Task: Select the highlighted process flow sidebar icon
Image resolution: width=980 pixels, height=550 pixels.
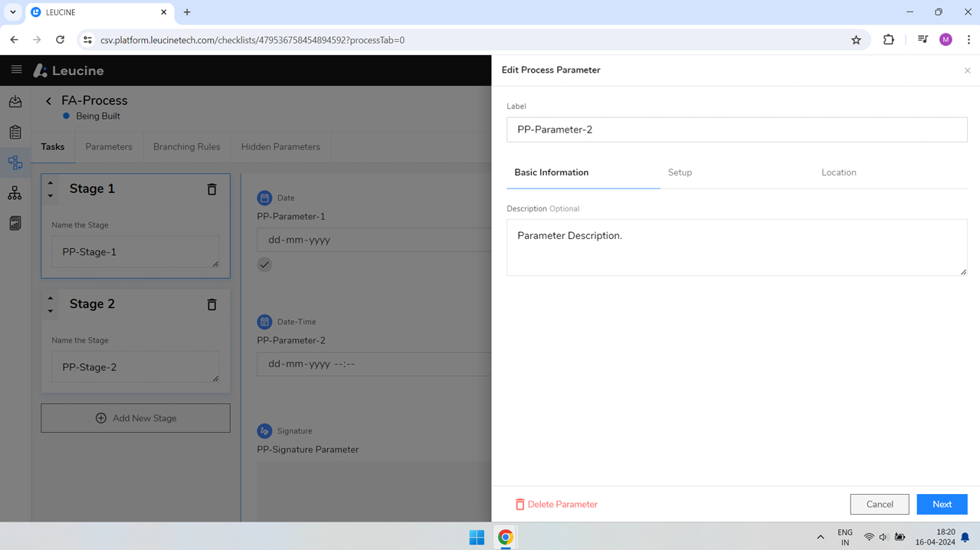Action: [x=15, y=162]
